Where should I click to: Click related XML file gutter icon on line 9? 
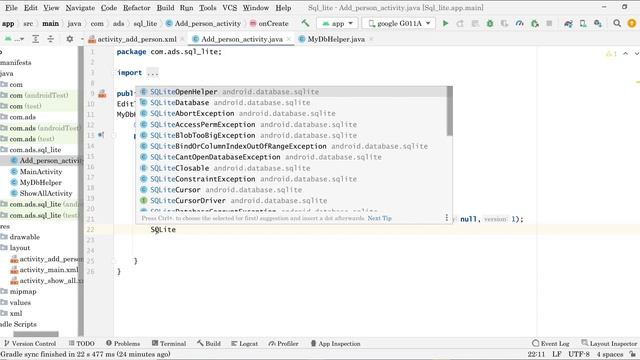tap(102, 94)
